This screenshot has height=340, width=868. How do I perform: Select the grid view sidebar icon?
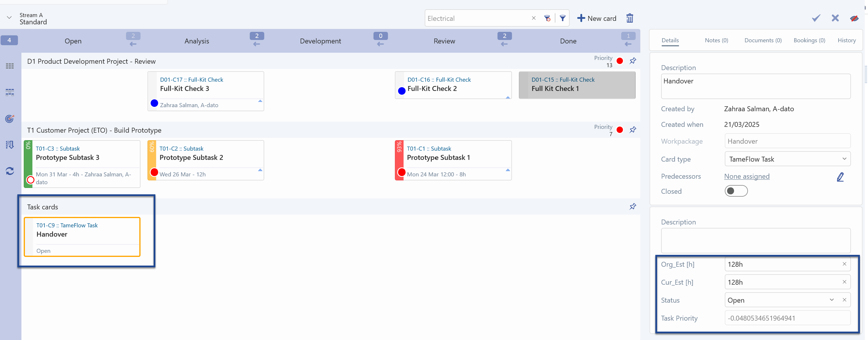click(10, 66)
